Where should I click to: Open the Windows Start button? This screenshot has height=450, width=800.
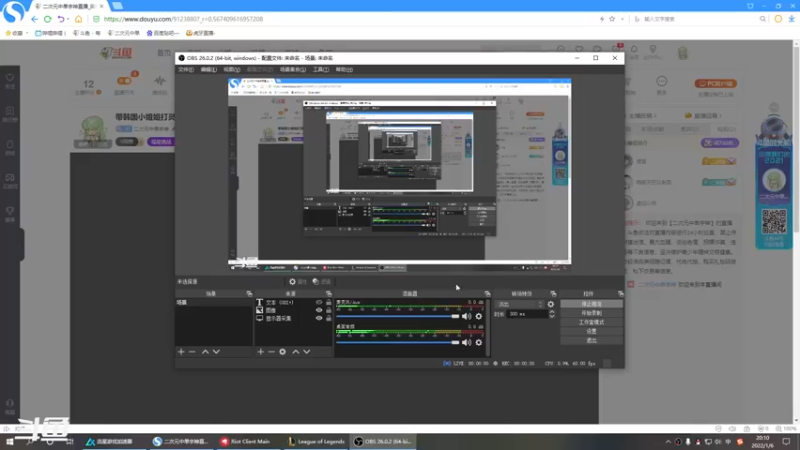click(x=9, y=442)
